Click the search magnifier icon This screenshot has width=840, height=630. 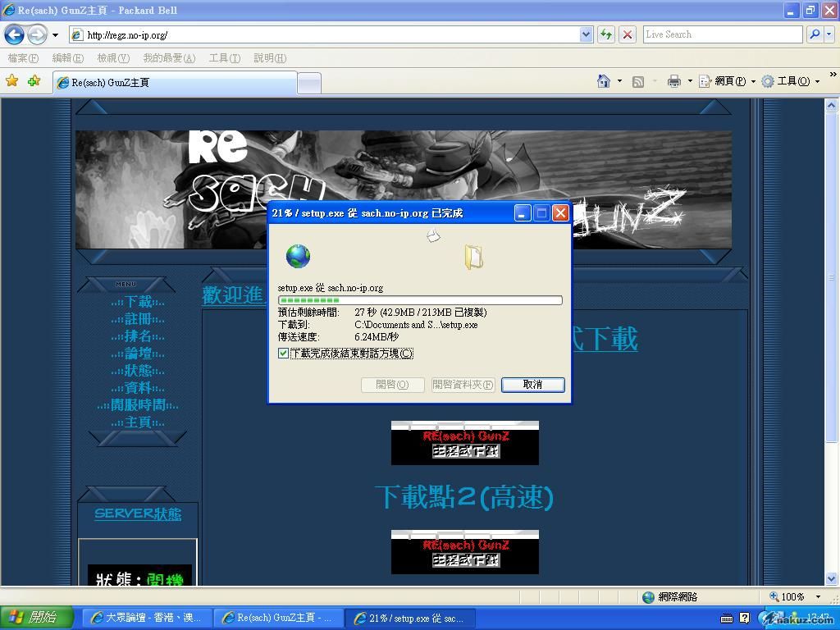click(815, 34)
